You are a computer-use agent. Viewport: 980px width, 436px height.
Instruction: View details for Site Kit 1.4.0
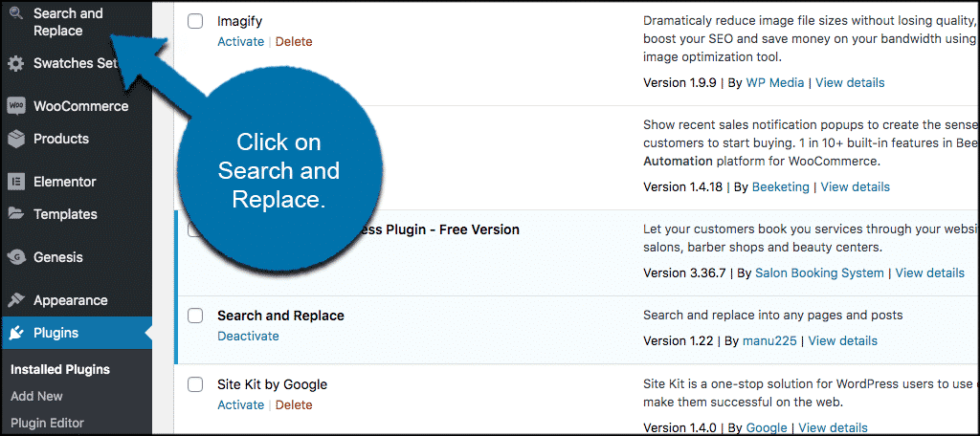pos(834,428)
